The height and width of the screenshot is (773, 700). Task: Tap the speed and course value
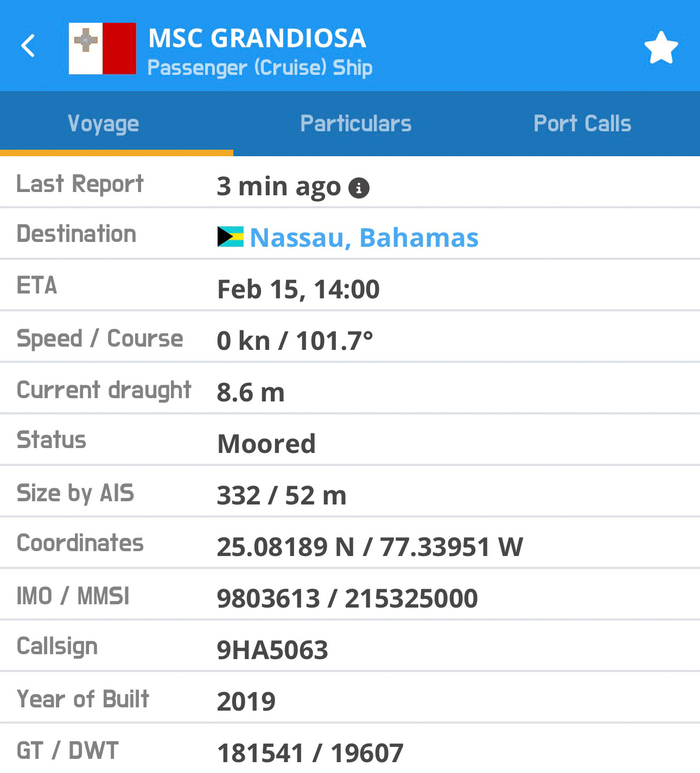pos(295,341)
